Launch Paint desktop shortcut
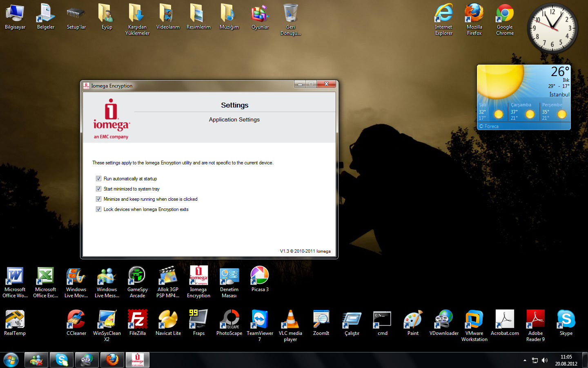The width and height of the screenshot is (588, 368). [413, 323]
